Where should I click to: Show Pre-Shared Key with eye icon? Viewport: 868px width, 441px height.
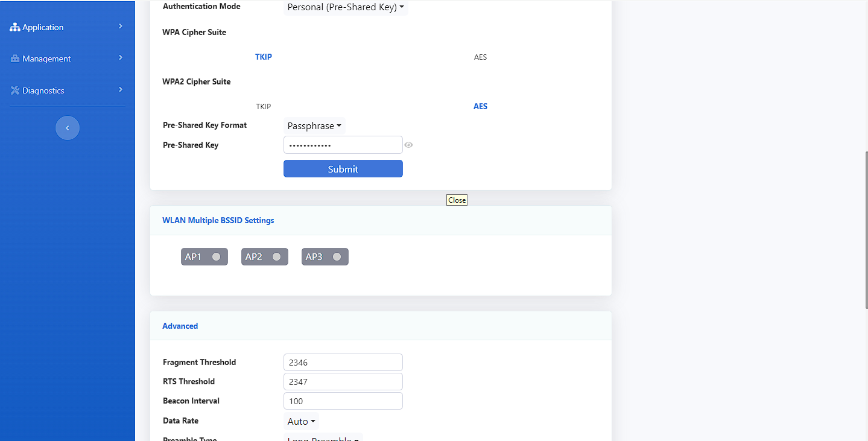(x=408, y=145)
